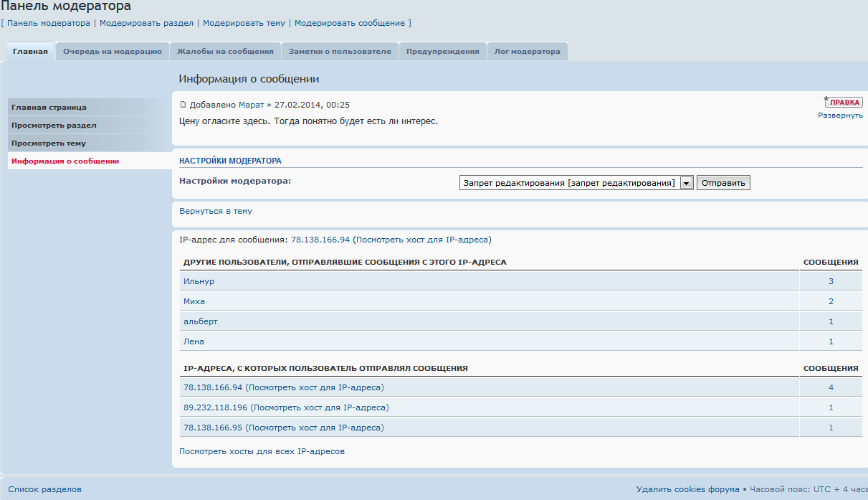The image size is (868, 500).
Task: Click Посмотреть хосты для всех IP-адресов
Action: [x=262, y=451]
